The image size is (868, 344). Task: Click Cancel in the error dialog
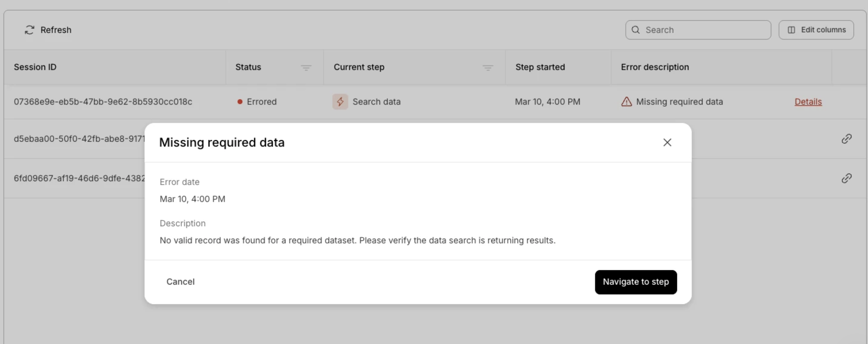180,282
